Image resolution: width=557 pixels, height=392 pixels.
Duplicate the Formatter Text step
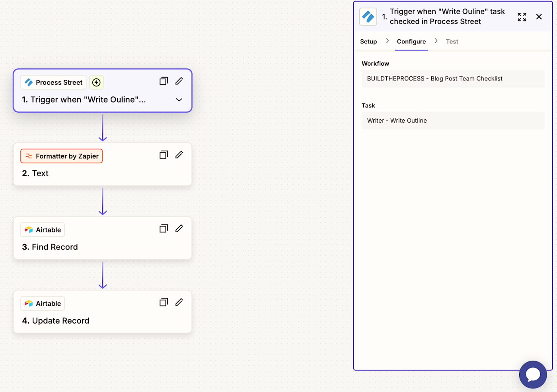[x=164, y=155]
